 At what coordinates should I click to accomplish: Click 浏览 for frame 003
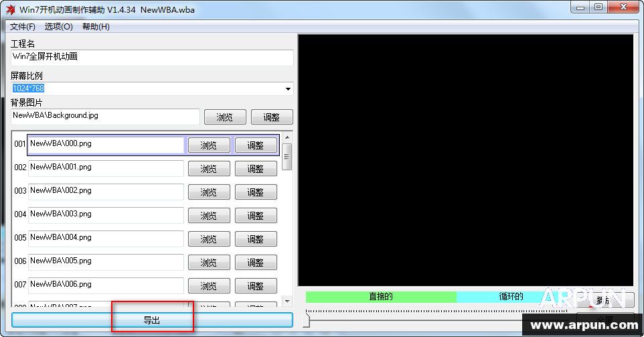(x=209, y=192)
